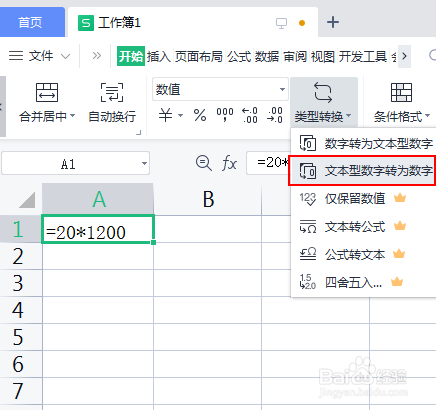
Task: Apply thousands separator 000 style
Action: coord(225,115)
